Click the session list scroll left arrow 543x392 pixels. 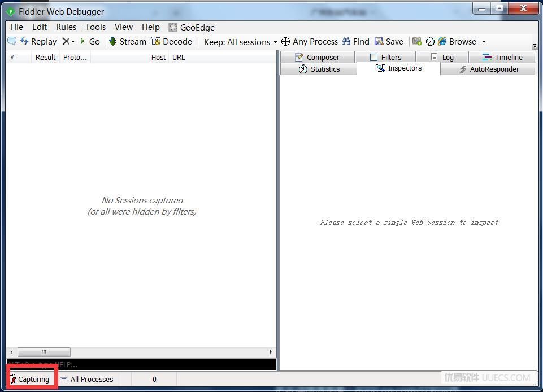[11, 352]
